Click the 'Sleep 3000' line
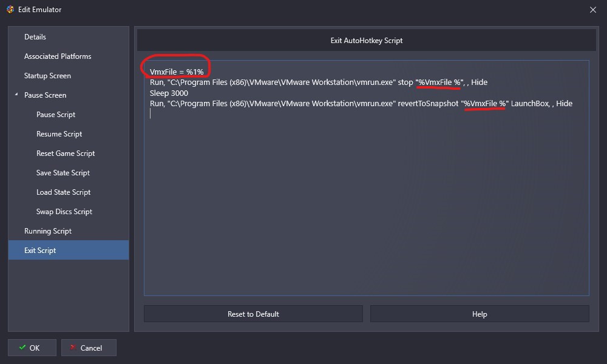This screenshot has width=607, height=364. tap(169, 93)
